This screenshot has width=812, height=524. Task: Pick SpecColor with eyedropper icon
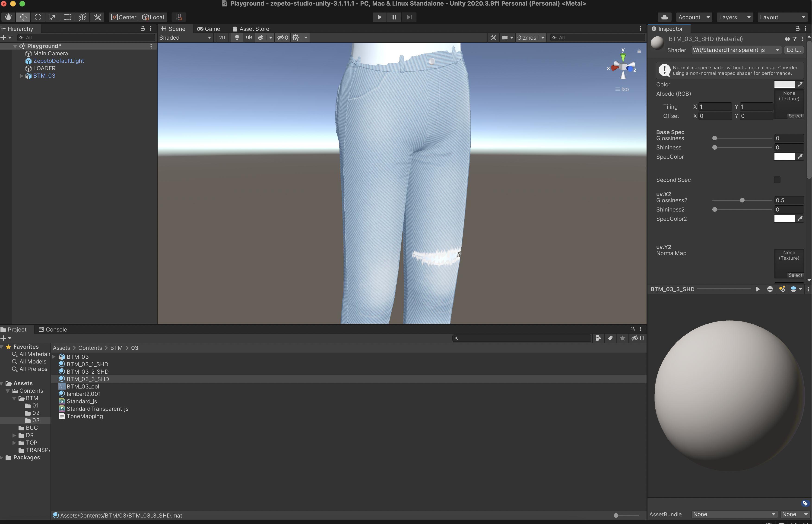coord(800,157)
